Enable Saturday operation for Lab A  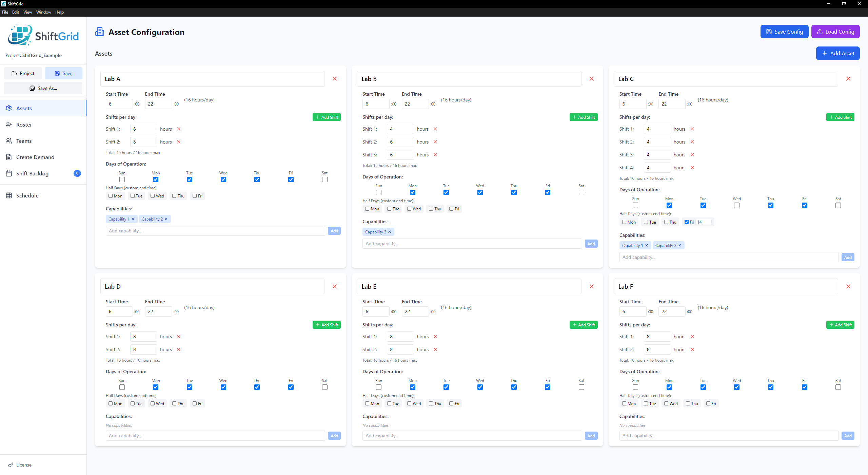pyautogui.click(x=324, y=179)
